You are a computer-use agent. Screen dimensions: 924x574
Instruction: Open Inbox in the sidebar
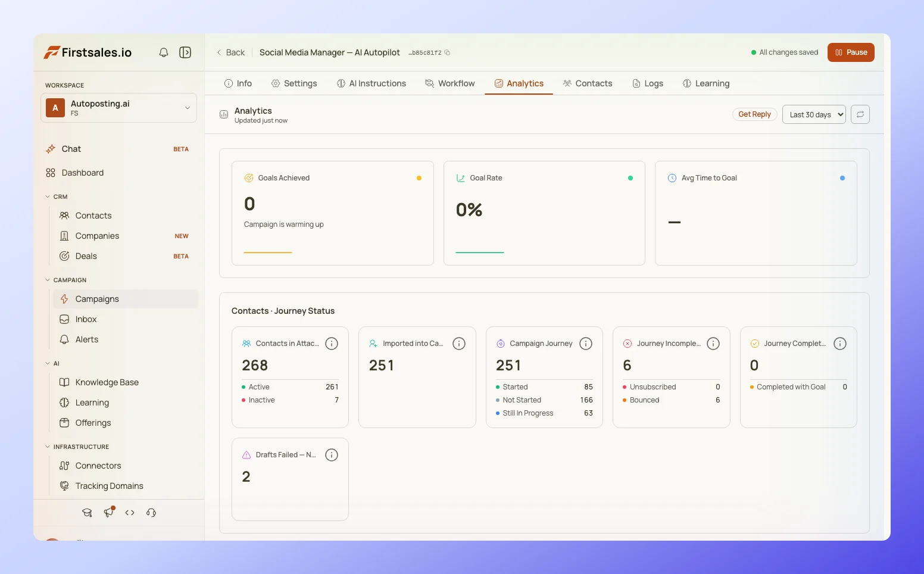tap(126, 319)
